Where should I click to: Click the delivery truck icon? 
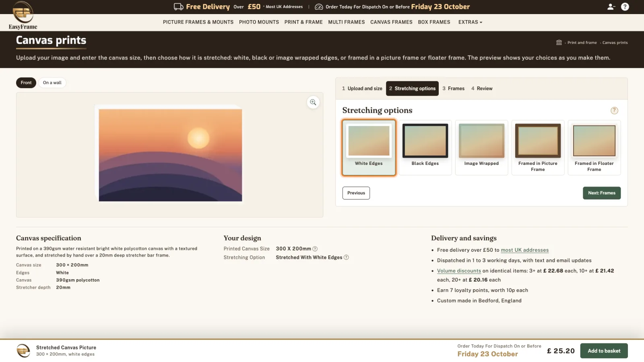pyautogui.click(x=178, y=7)
